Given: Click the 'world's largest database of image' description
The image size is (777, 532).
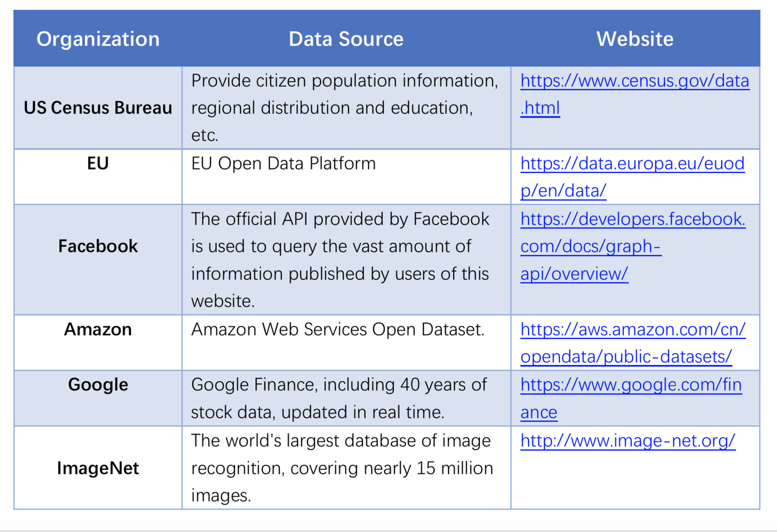Looking at the screenshot, I should point(342,468).
